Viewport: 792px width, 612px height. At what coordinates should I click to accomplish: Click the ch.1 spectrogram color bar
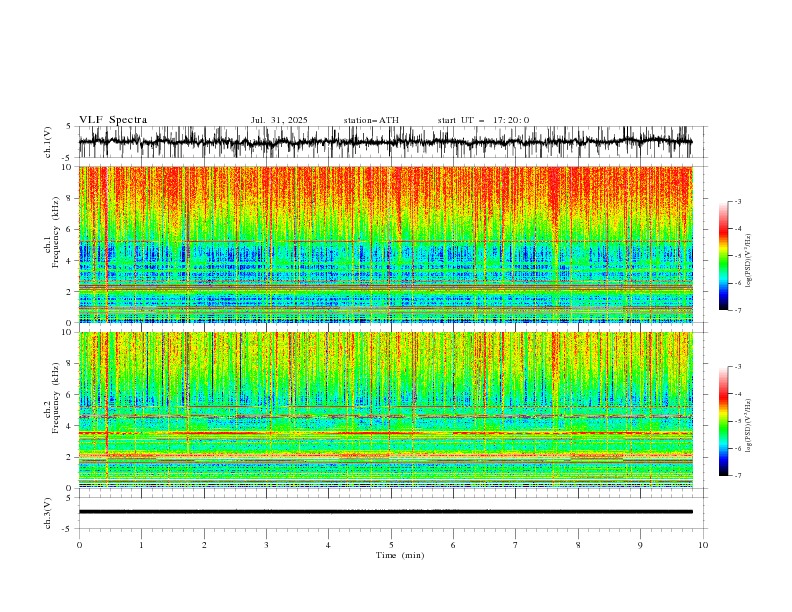pyautogui.click(x=723, y=255)
